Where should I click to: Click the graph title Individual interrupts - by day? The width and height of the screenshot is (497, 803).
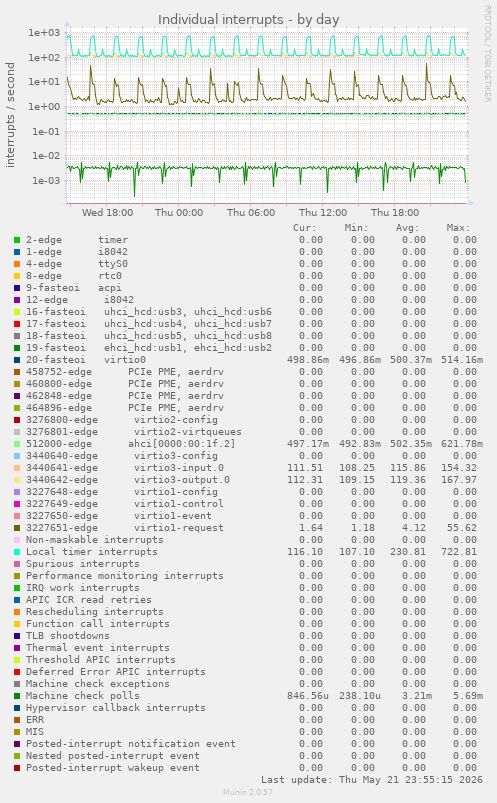tap(248, 19)
